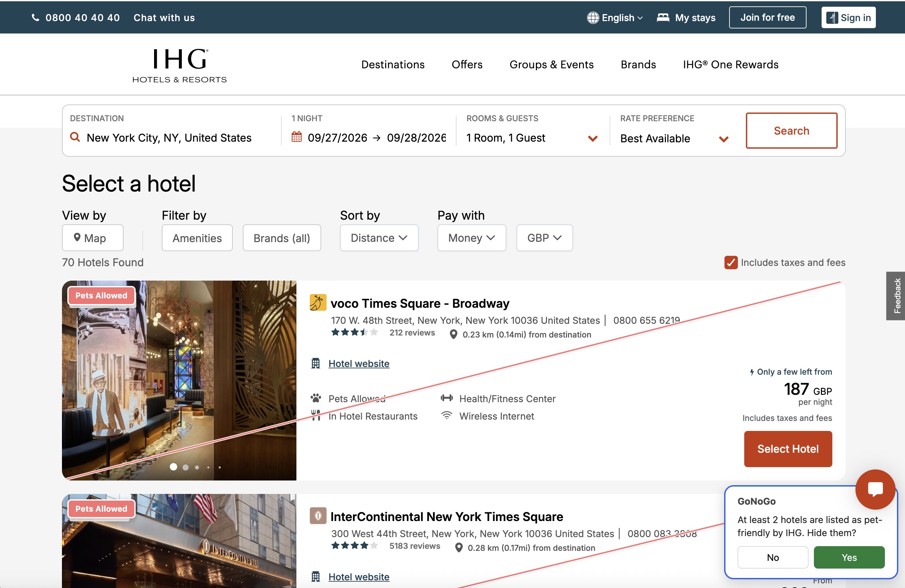Screen dimensions: 905x588
Task: Click building icon beside voco Hotel website
Action: click(316, 363)
